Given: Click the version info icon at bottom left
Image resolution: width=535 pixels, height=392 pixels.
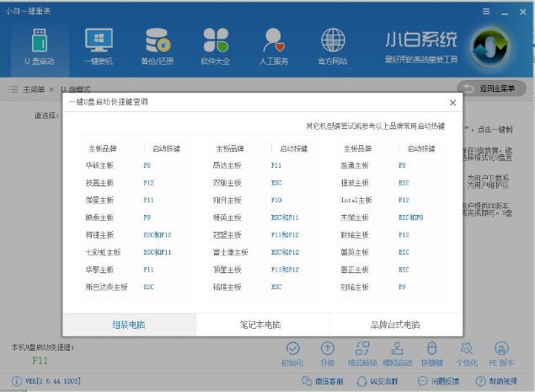Looking at the screenshot, I should (x=16, y=381).
